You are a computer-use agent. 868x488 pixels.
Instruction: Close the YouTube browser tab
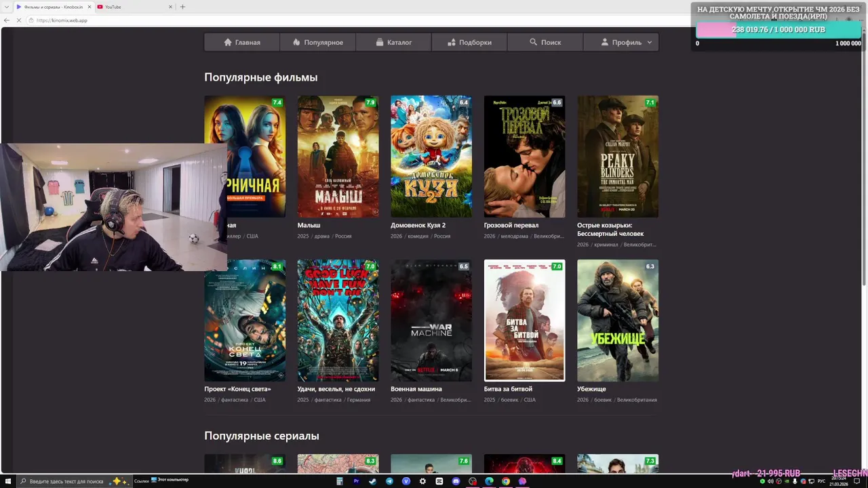170,7
